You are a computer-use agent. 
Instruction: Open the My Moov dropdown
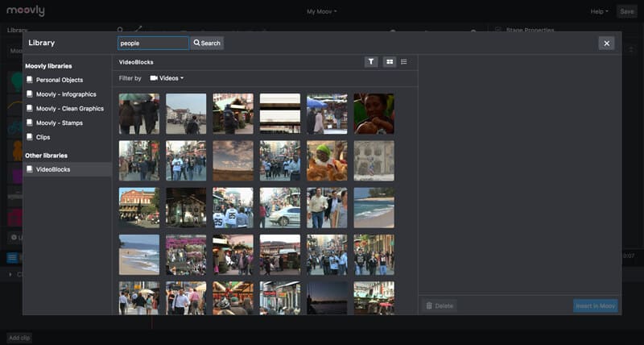tap(321, 11)
